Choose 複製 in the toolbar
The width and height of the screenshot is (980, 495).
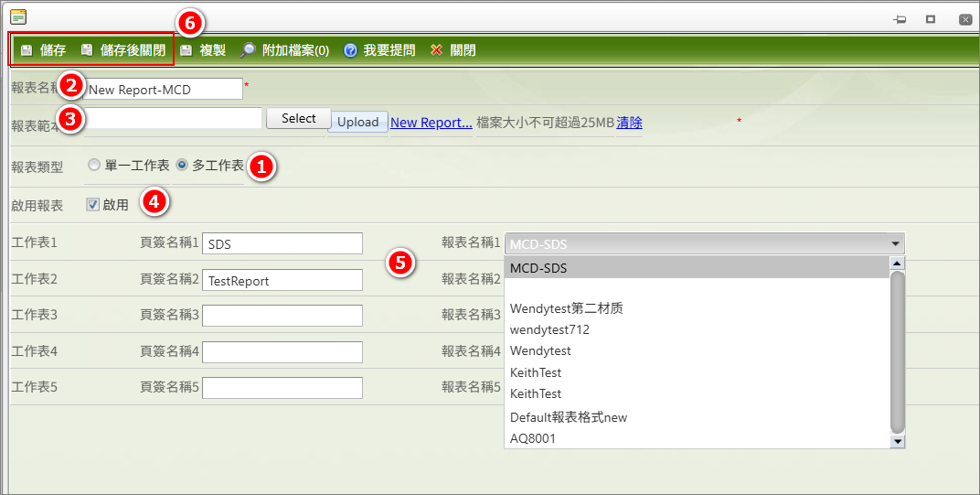[212, 50]
